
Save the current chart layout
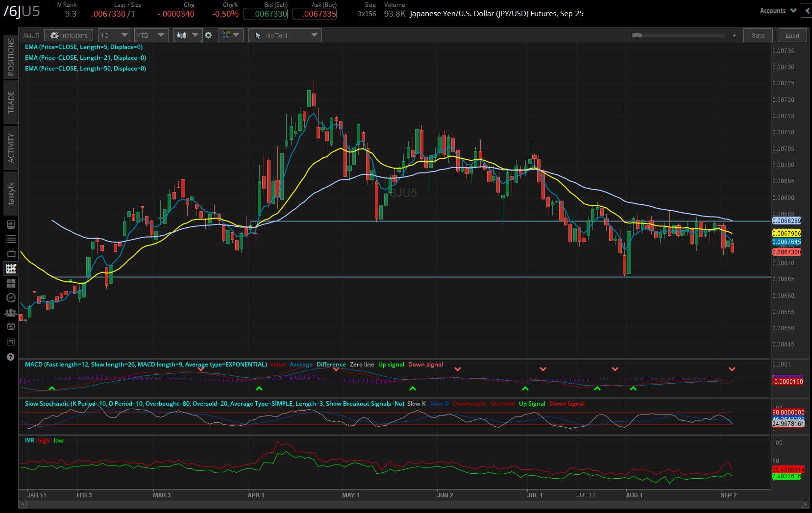pos(758,35)
